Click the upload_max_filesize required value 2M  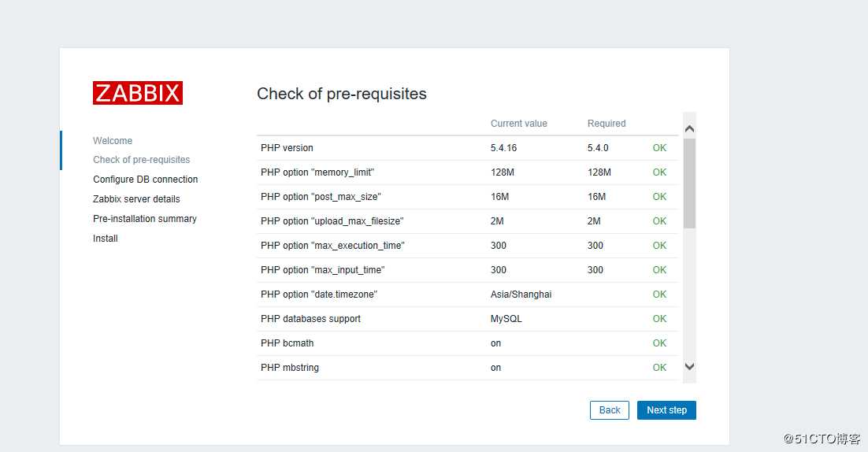(594, 220)
